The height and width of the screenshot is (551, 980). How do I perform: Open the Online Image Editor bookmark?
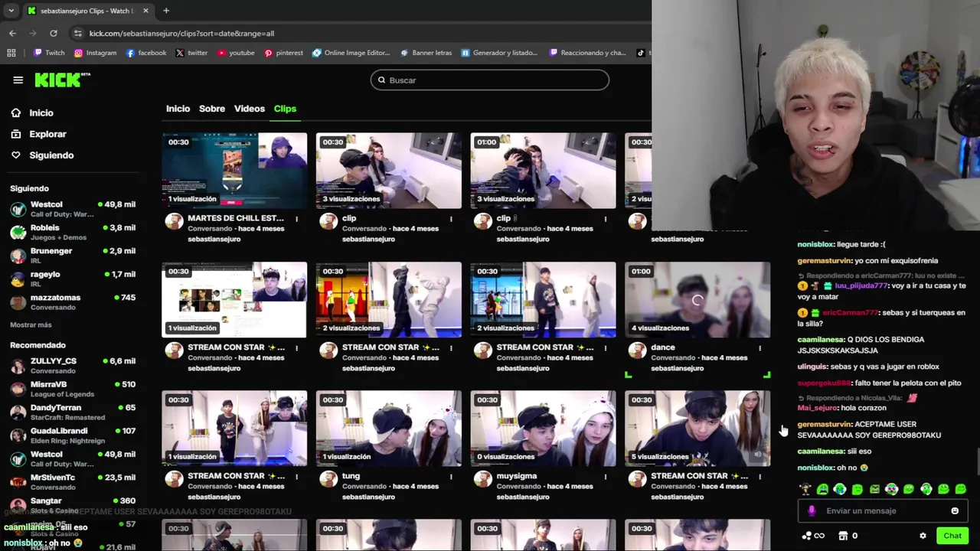coord(351,53)
